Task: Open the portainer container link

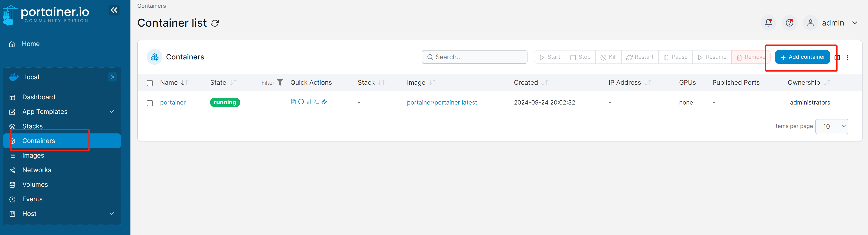Action: [173, 102]
